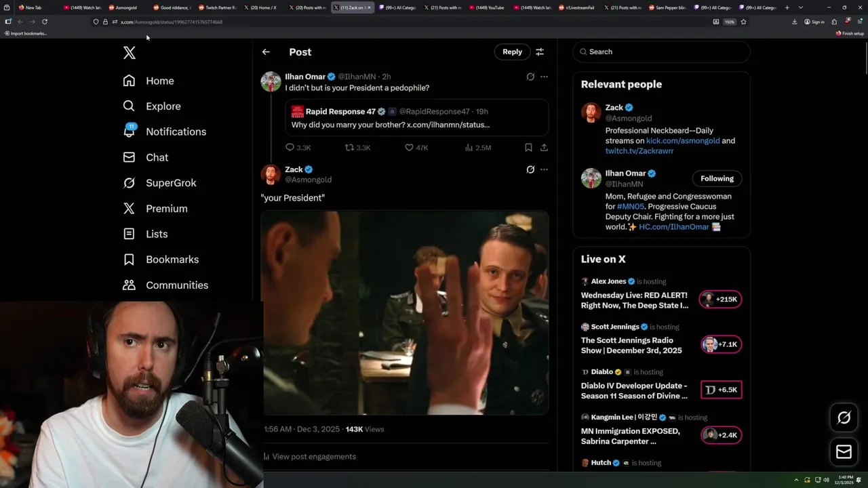Click browser Sign in button
The image size is (868, 488).
click(x=814, y=22)
